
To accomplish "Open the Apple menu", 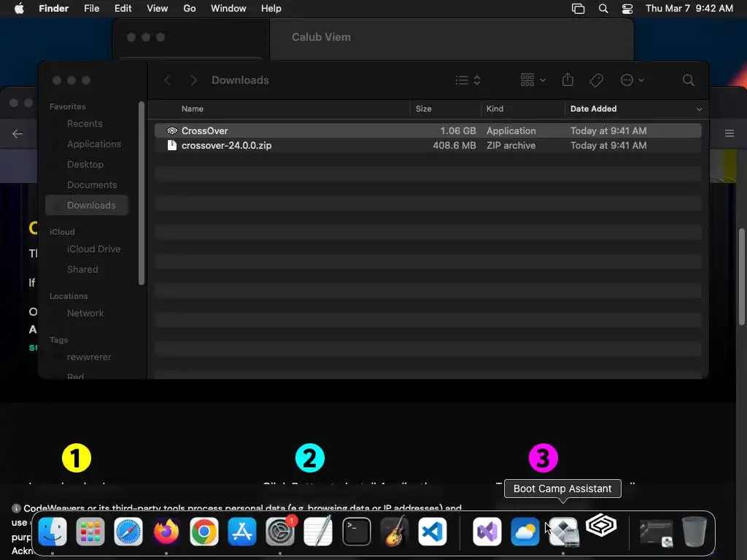I will coord(19,9).
